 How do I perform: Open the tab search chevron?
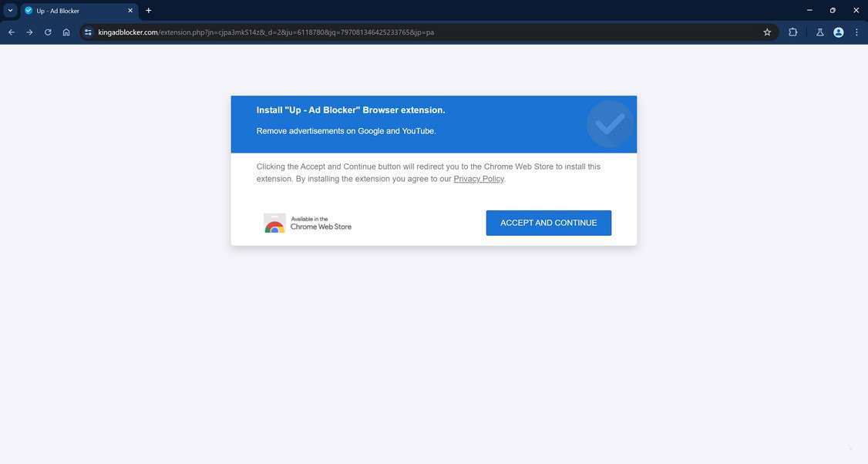(x=10, y=10)
